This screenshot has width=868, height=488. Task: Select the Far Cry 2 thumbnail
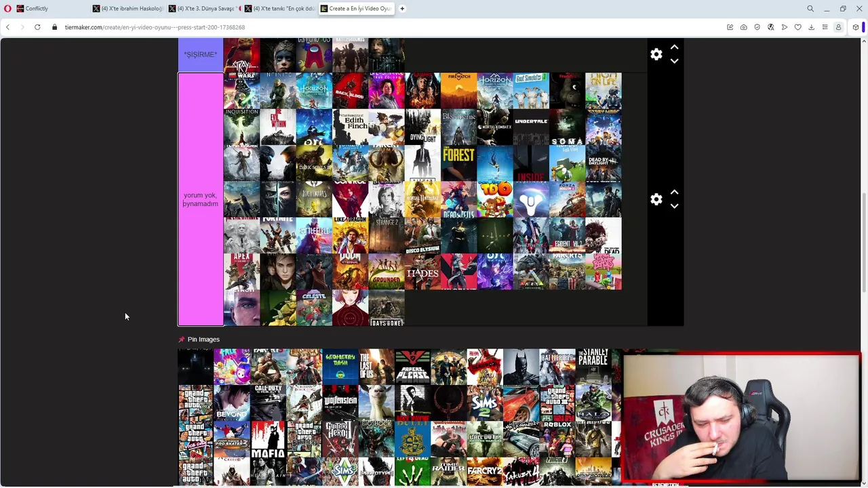pyautogui.click(x=485, y=471)
